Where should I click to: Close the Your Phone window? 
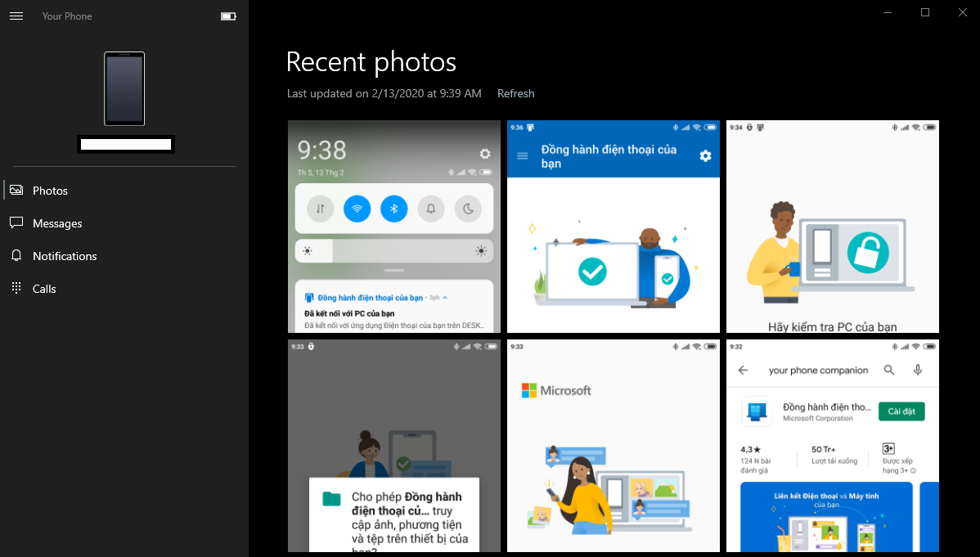(963, 12)
